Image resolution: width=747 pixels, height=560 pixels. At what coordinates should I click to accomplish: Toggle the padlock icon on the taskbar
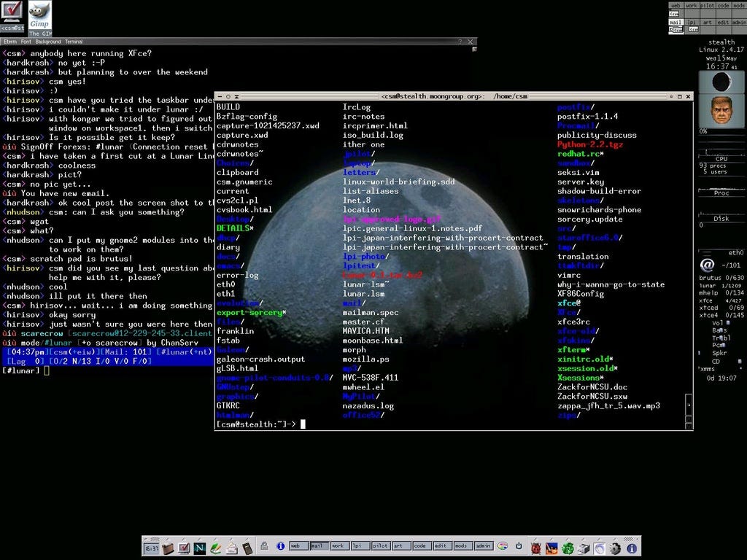263,548
